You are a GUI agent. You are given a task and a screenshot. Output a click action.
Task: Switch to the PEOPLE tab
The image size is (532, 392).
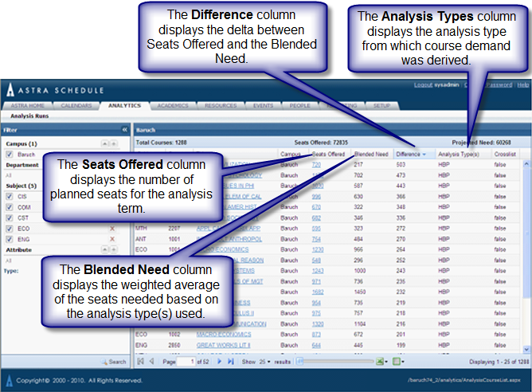pyautogui.click(x=299, y=105)
